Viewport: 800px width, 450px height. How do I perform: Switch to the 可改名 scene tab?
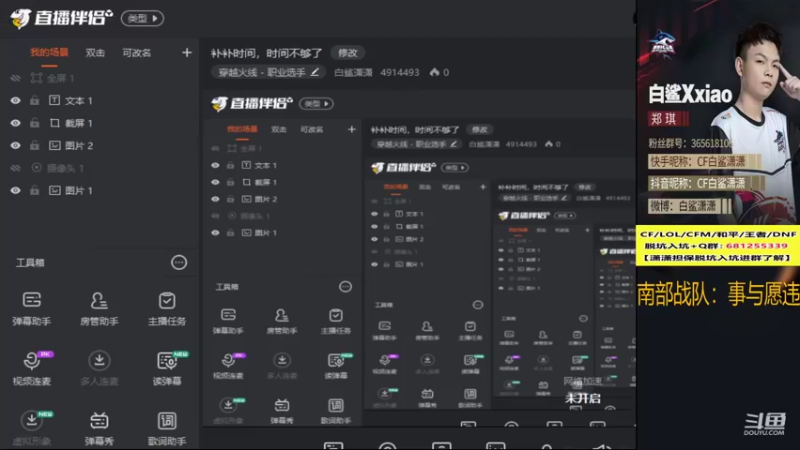pyautogui.click(x=136, y=53)
